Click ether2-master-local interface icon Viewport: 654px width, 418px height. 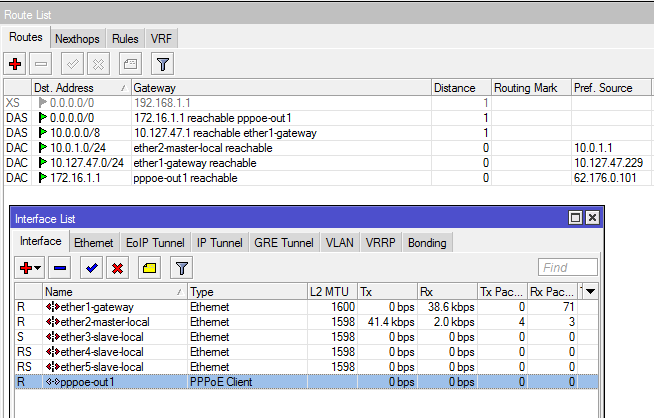[x=53, y=322]
